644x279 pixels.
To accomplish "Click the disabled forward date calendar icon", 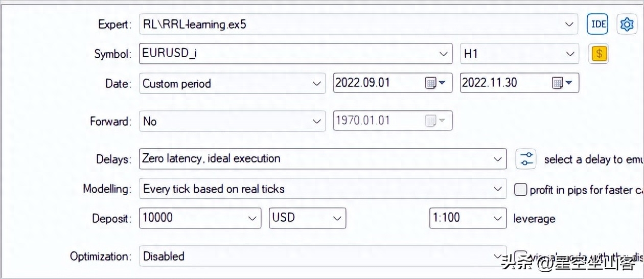I will point(435,121).
